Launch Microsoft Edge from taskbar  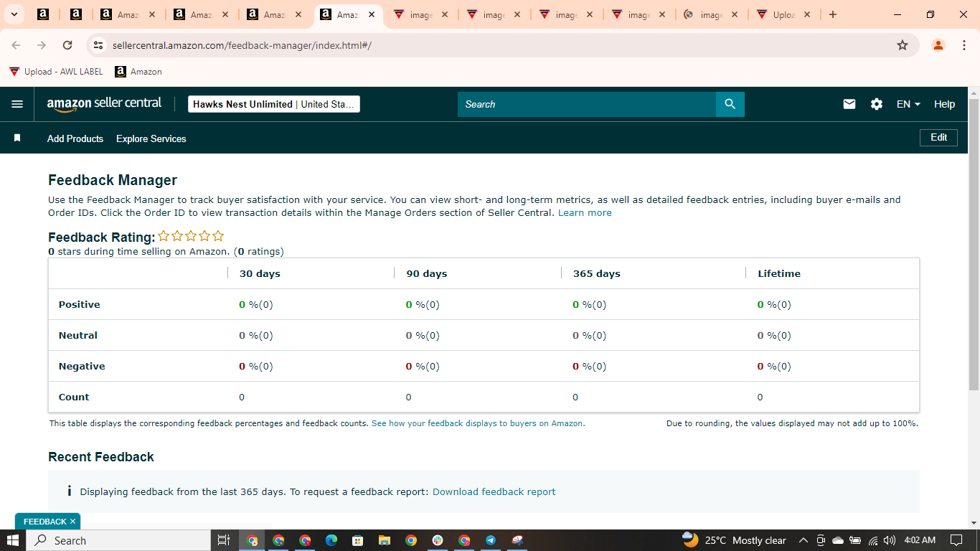click(331, 540)
